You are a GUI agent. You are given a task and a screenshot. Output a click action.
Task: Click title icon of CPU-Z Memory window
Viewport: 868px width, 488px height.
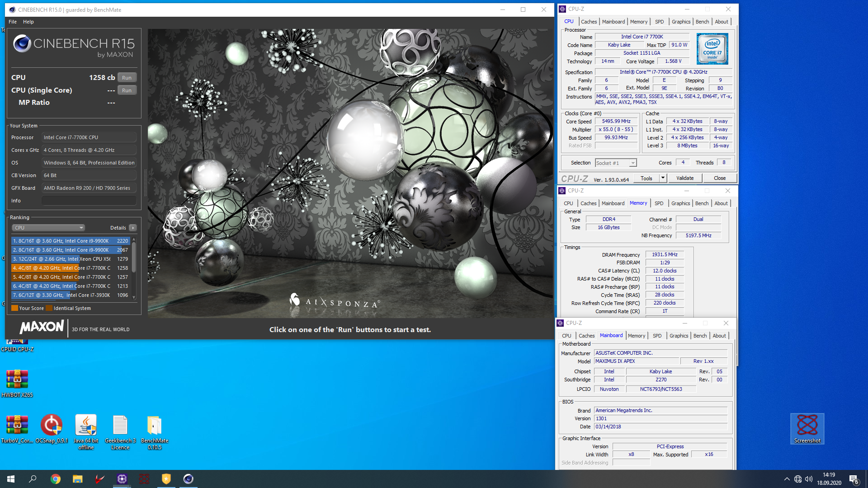[x=562, y=191]
